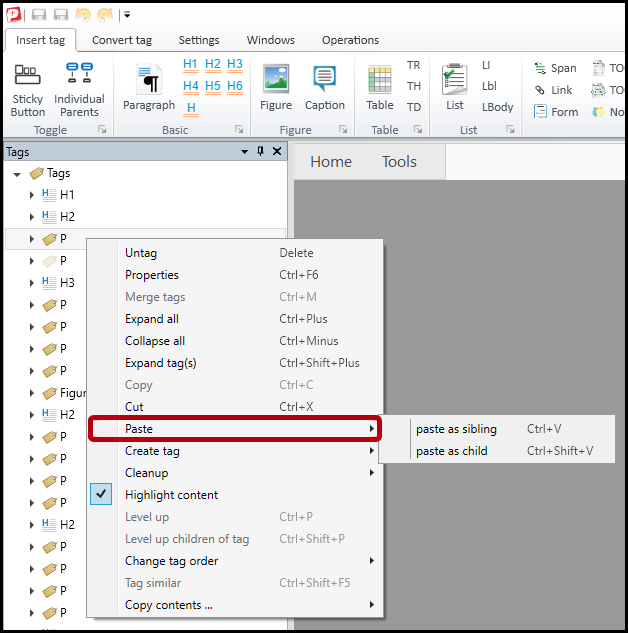Open the Copy contents submenu
Viewport: 628px width, 633px height.
235,605
